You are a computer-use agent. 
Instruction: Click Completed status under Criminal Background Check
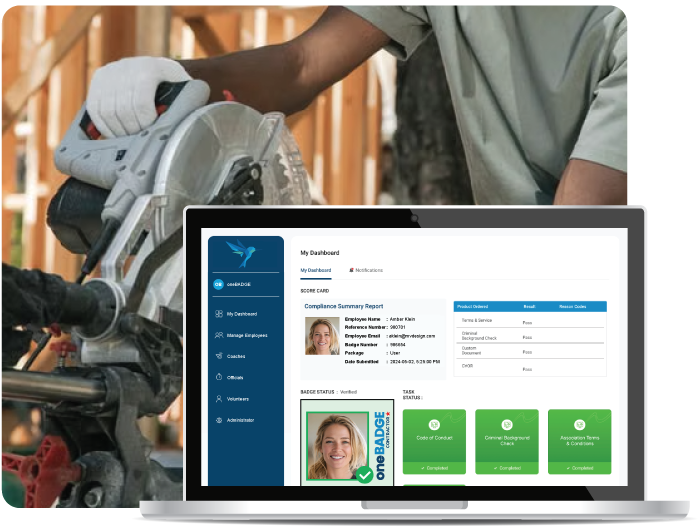click(507, 468)
